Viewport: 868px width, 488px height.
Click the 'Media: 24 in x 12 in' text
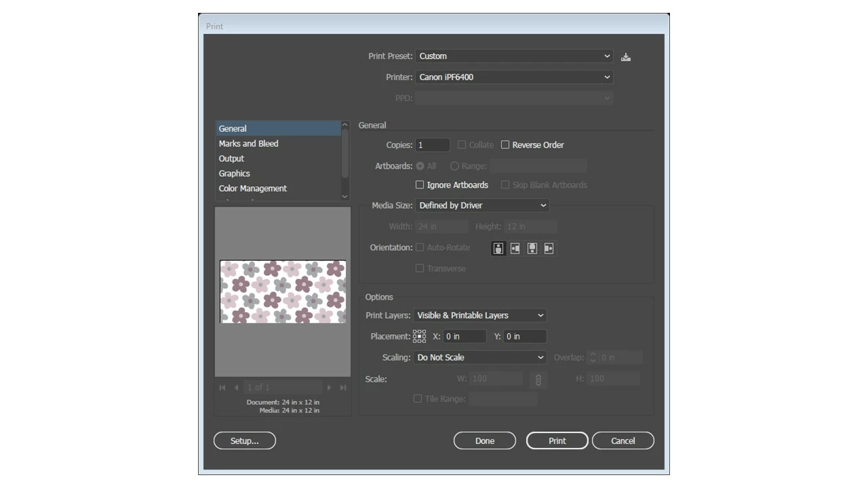point(289,410)
